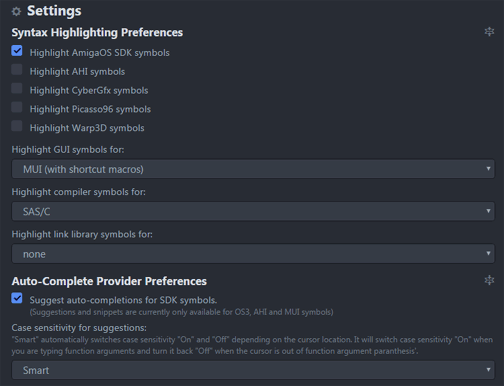Screen dimensions: 504x386
Task: Click the gear icon beside Settings title
Action: pos(16,12)
